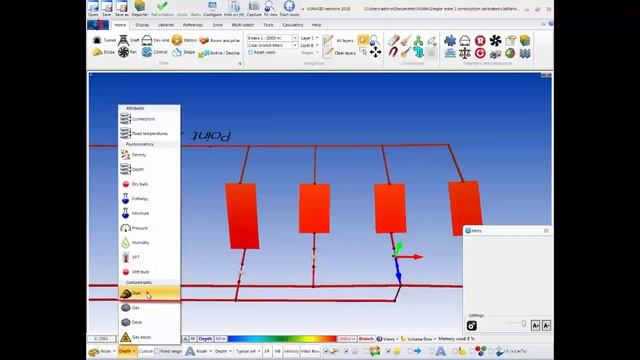Toggle the checkbox beside the green swap arrows
This screenshot has width=640, height=360.
(366, 351)
